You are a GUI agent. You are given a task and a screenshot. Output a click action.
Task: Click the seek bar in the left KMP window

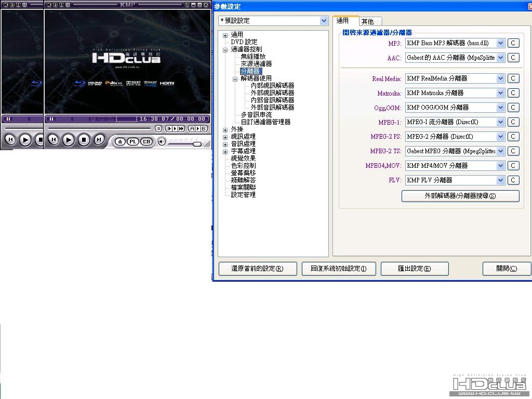click(x=24, y=129)
